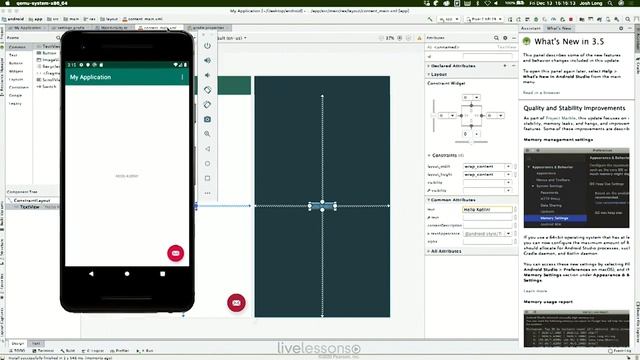Click the Read in a browser link
The image size is (640, 360).
(x=541, y=93)
